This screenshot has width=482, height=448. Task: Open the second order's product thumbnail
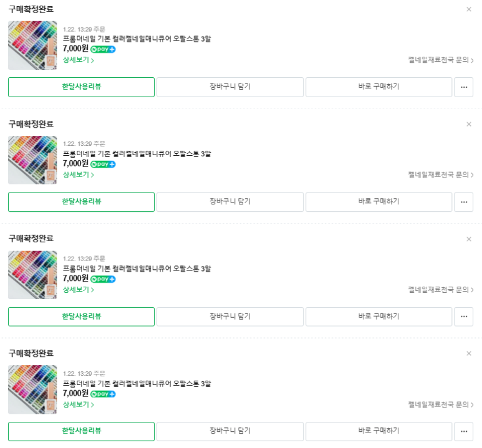32,160
